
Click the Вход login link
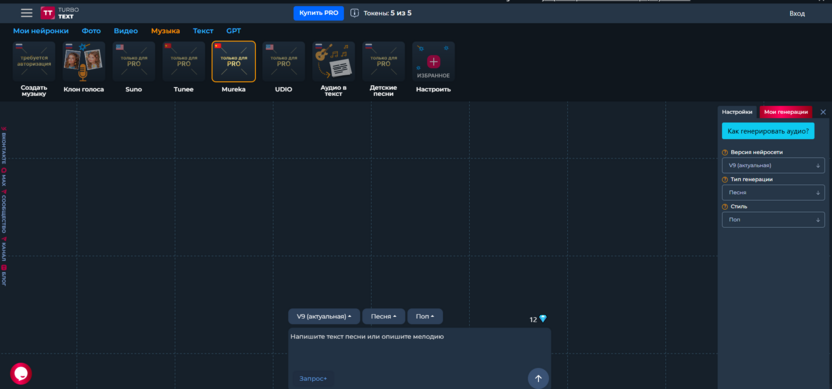(x=797, y=14)
